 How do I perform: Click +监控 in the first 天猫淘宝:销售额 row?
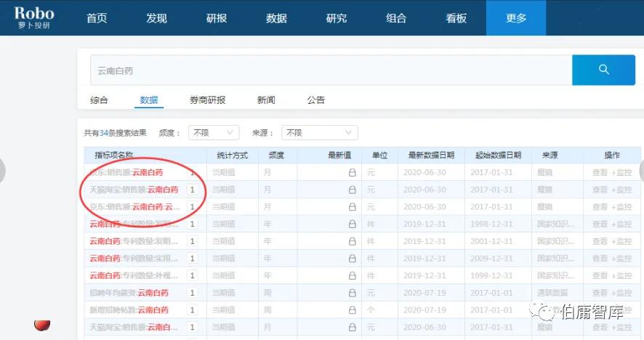pos(621,190)
